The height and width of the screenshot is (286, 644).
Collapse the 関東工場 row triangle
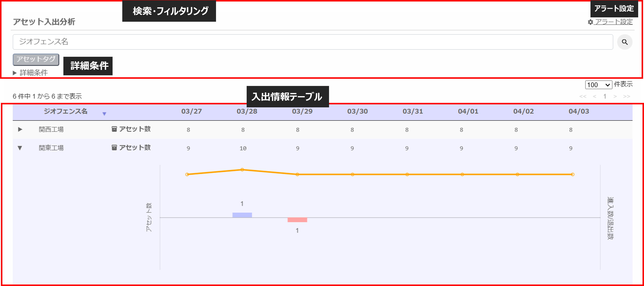(20, 148)
